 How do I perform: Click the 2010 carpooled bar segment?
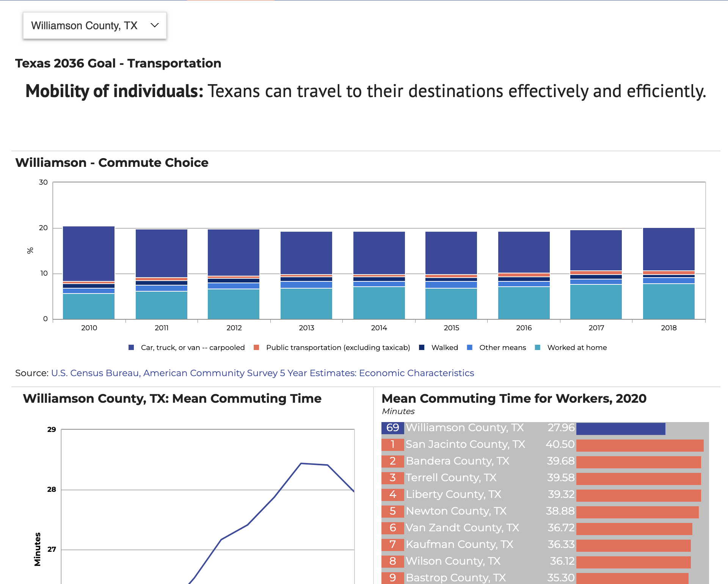pos(89,253)
